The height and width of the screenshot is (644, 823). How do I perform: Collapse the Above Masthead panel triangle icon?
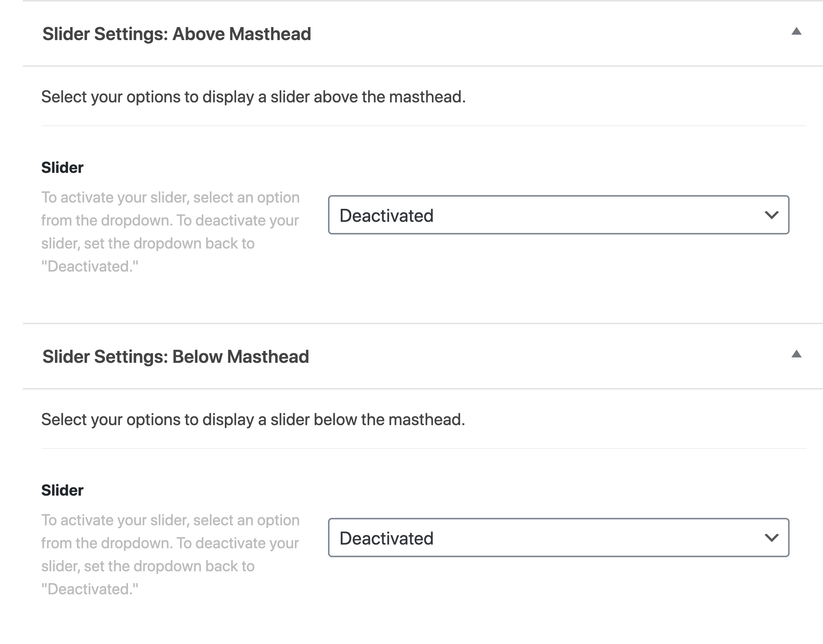[796, 31]
